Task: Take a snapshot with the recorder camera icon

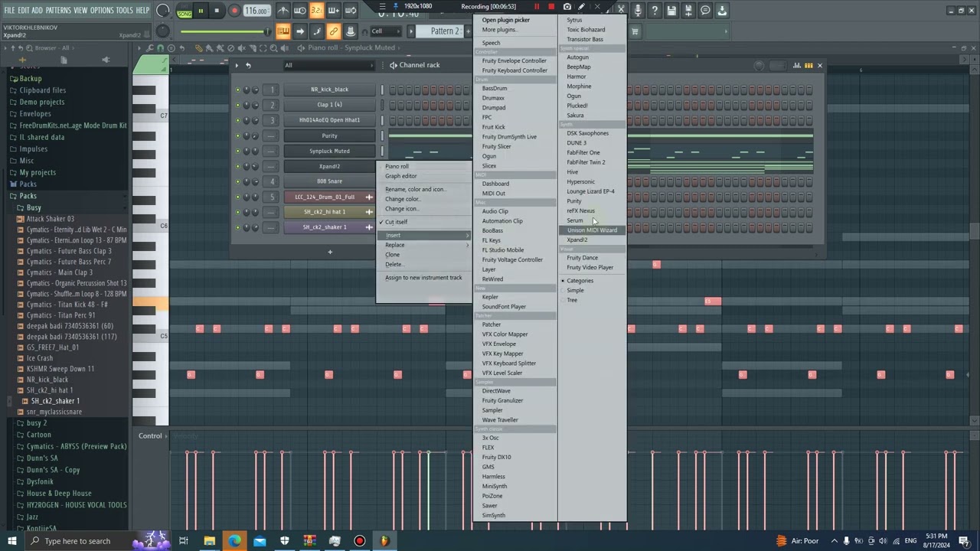Action: pyautogui.click(x=567, y=7)
